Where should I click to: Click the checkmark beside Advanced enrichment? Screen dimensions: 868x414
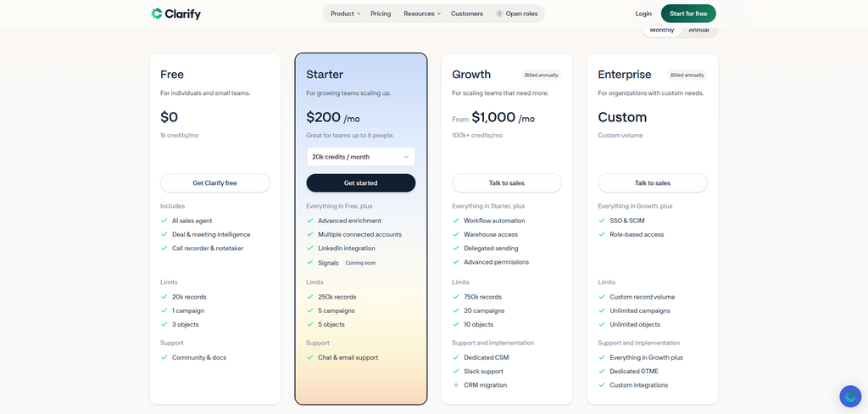310,221
